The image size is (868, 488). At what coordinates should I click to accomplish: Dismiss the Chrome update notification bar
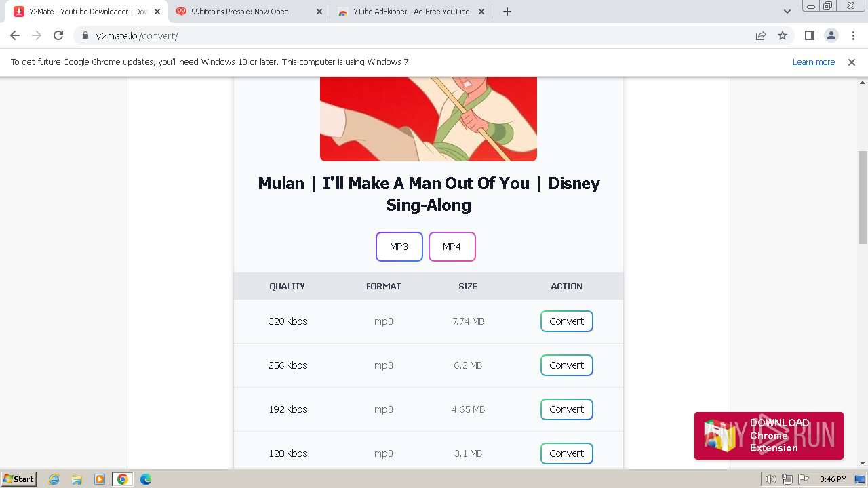point(852,62)
